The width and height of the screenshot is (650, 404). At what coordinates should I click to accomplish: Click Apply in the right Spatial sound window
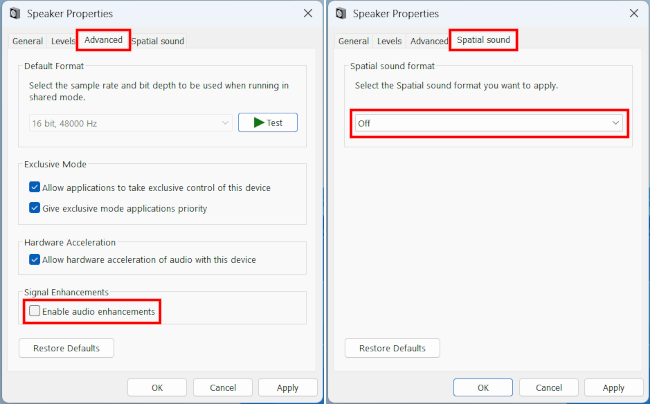pos(614,387)
